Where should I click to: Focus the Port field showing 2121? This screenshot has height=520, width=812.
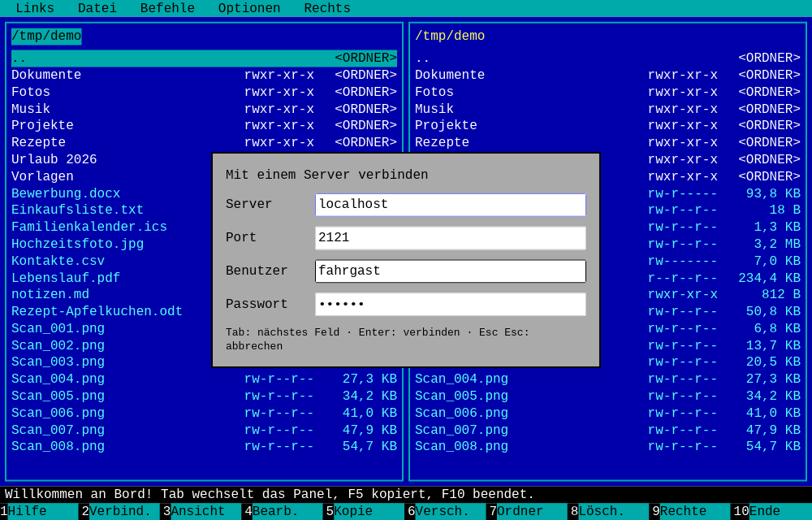(x=450, y=238)
